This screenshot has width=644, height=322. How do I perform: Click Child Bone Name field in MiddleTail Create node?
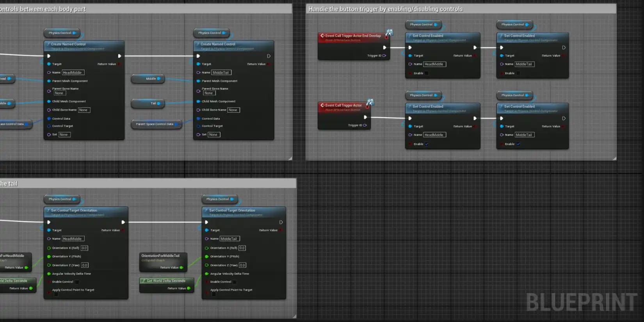[x=233, y=110]
